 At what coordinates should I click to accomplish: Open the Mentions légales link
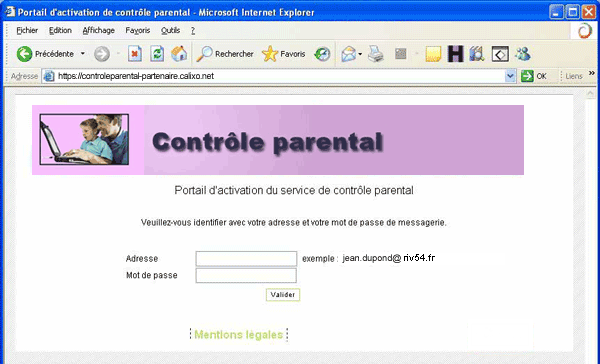[238, 335]
